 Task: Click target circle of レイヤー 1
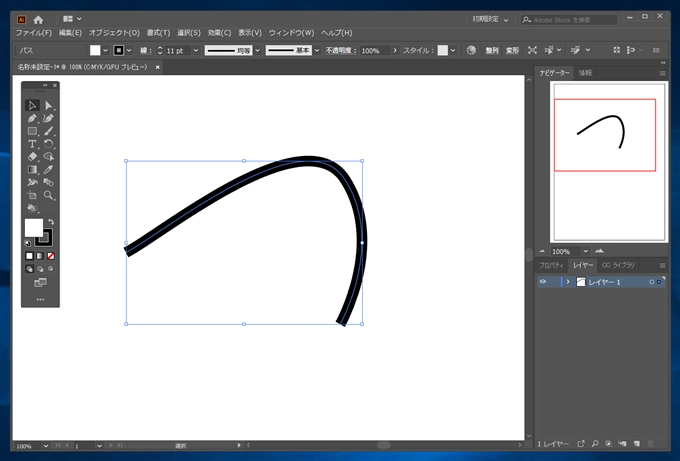tap(651, 282)
